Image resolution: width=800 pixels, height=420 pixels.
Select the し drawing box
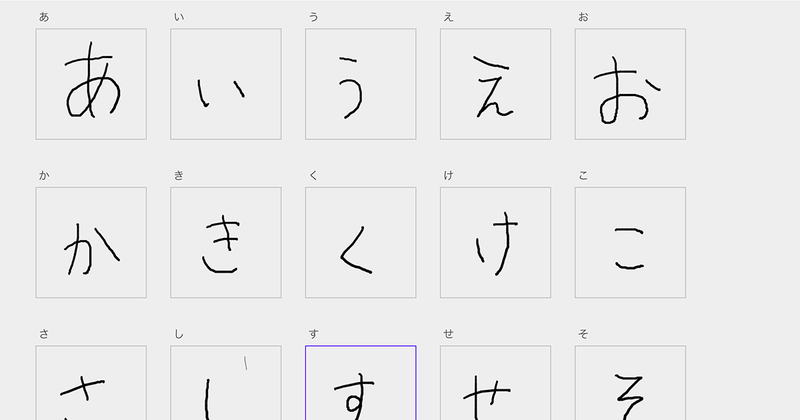coord(226,385)
